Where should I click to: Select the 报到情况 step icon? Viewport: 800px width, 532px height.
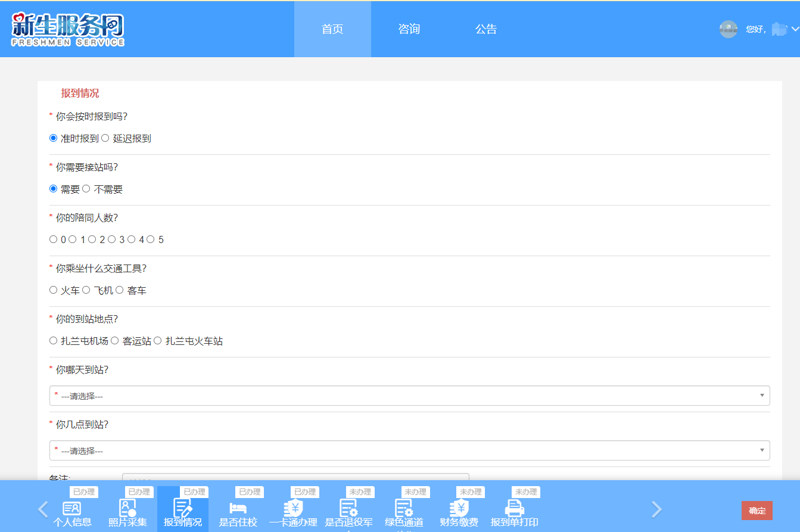coord(183,508)
